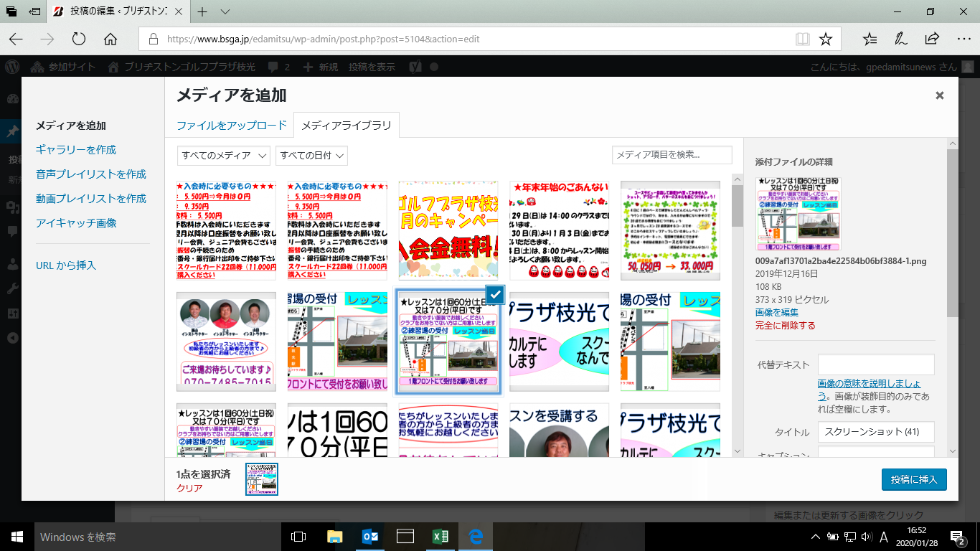This screenshot has height=551, width=980.
Task: Show tab previews chevron
Action: [x=225, y=12]
